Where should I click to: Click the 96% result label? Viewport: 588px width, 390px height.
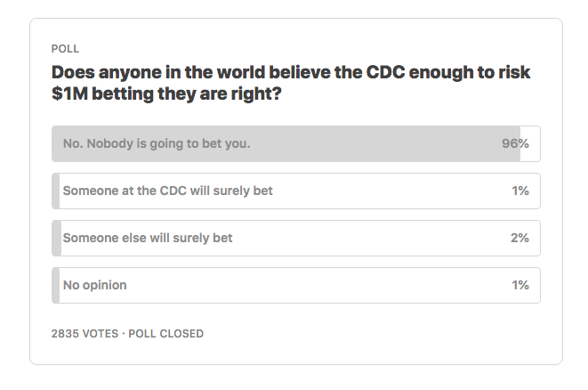click(515, 143)
